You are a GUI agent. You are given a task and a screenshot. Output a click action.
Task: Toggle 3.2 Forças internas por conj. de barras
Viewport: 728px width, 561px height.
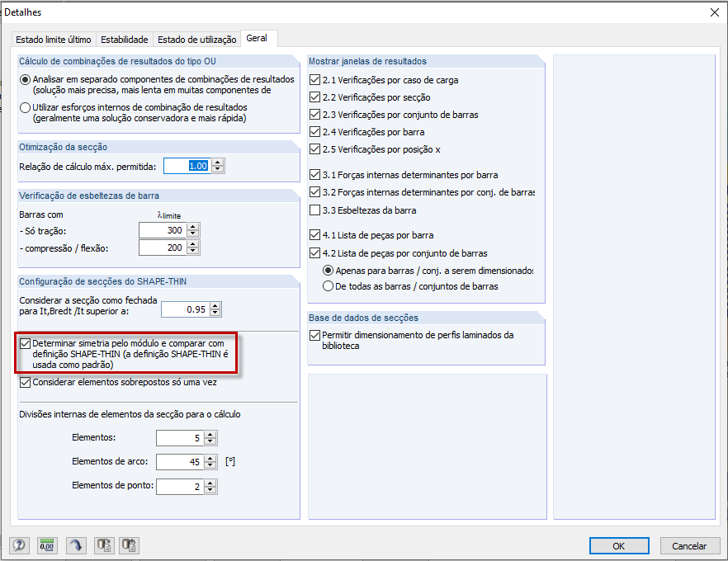[x=314, y=191]
